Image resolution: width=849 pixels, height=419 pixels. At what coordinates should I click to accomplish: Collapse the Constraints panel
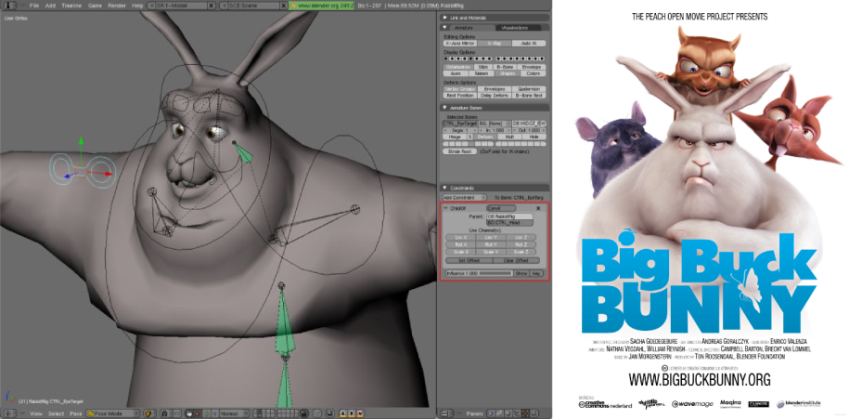[x=445, y=188]
